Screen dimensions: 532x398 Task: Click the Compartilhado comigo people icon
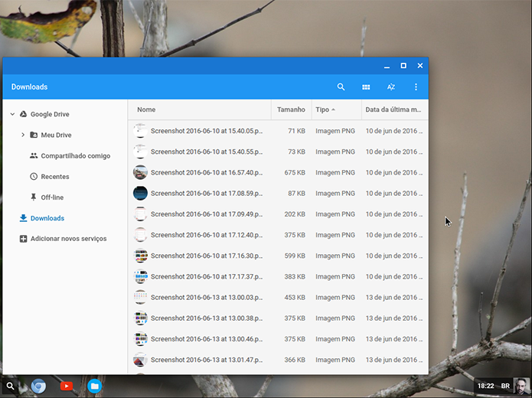click(x=34, y=155)
